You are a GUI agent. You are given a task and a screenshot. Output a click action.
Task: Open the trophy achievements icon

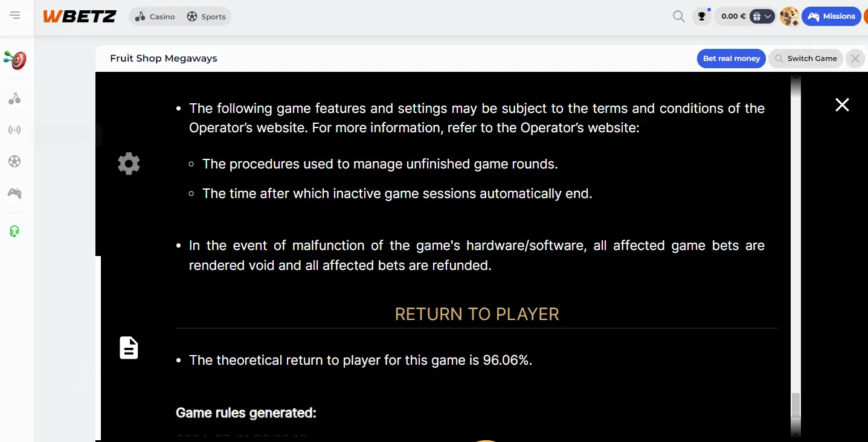[x=701, y=16]
